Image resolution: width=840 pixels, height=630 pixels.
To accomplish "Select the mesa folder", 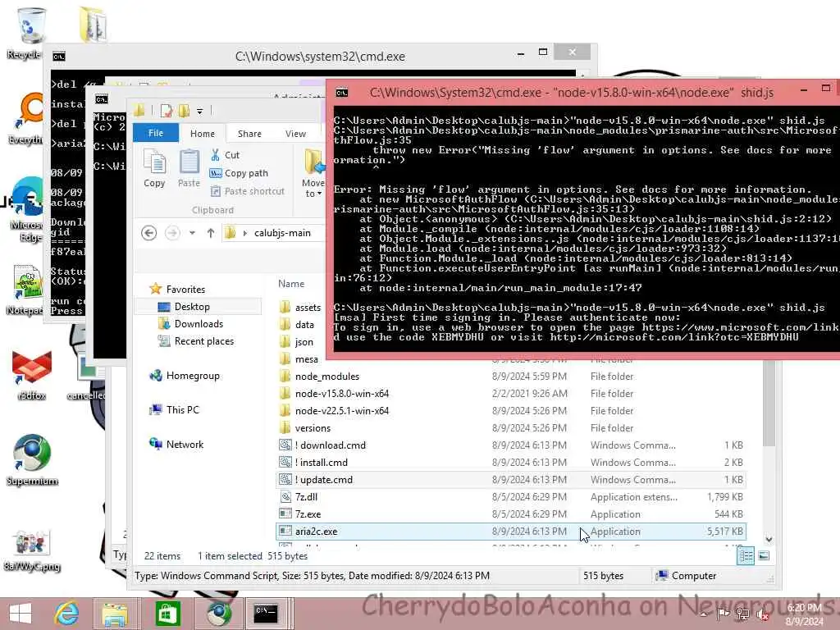I will click(x=299, y=359).
